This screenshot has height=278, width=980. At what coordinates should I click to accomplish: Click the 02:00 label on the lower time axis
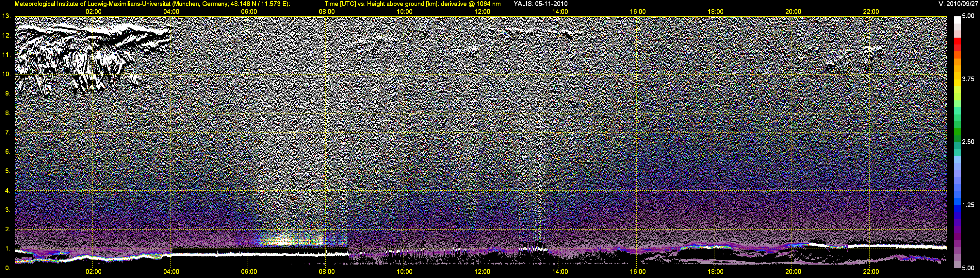(93, 272)
